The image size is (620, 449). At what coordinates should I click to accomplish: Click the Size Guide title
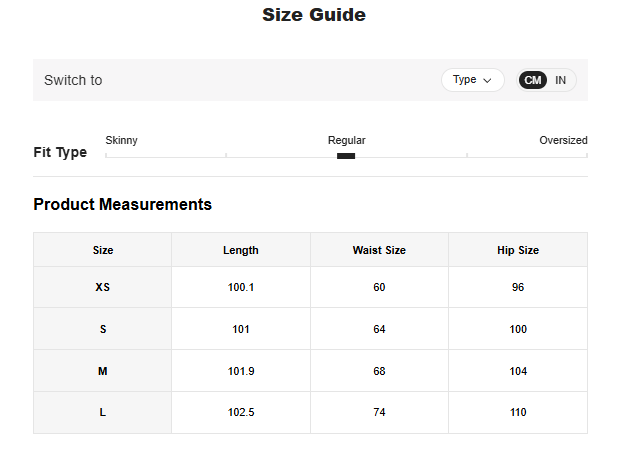pyautogui.click(x=313, y=15)
